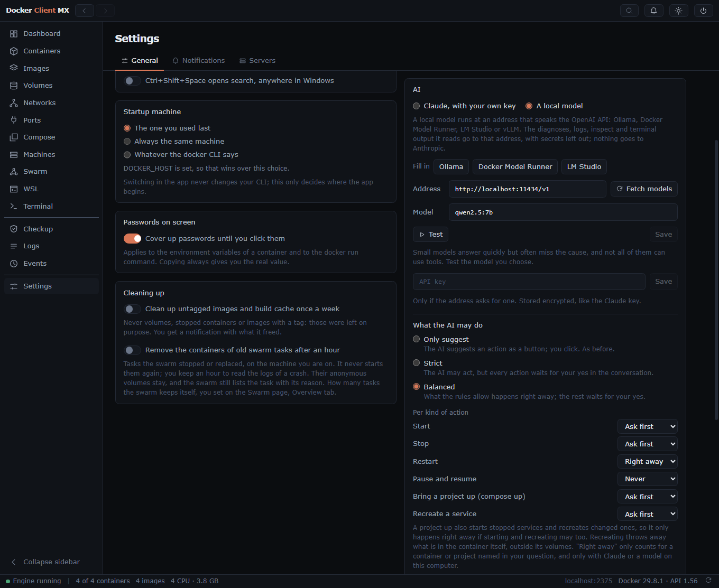Switch to the Notifications tab
Viewport: 719px width, 588px height.
pyautogui.click(x=199, y=61)
